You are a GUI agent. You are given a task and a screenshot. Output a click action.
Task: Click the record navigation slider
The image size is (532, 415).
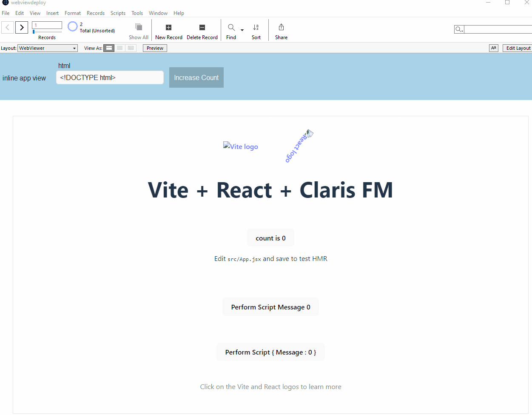[x=47, y=31]
